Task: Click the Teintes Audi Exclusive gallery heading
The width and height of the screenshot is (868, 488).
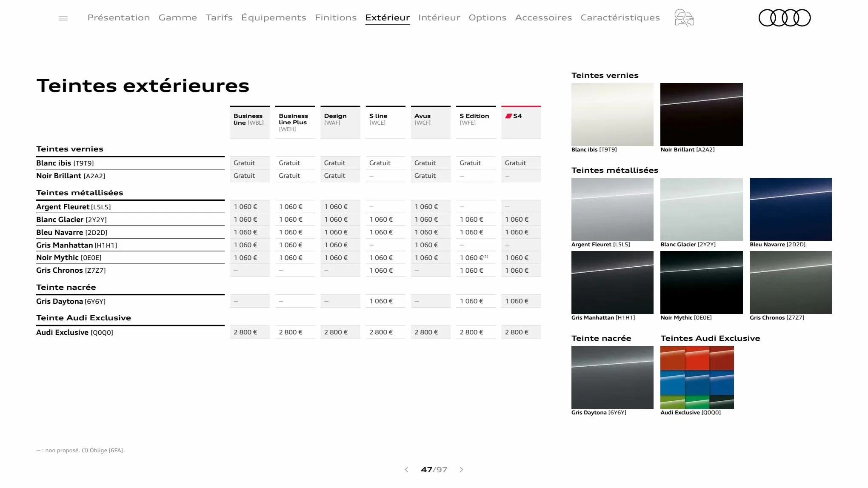Action: (x=710, y=338)
